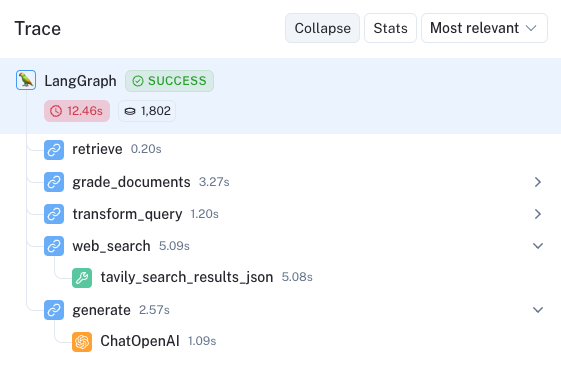Viewport: 561px width, 367px height.
Task: Select the ChatOpenAI run entry
Action: tap(140, 341)
